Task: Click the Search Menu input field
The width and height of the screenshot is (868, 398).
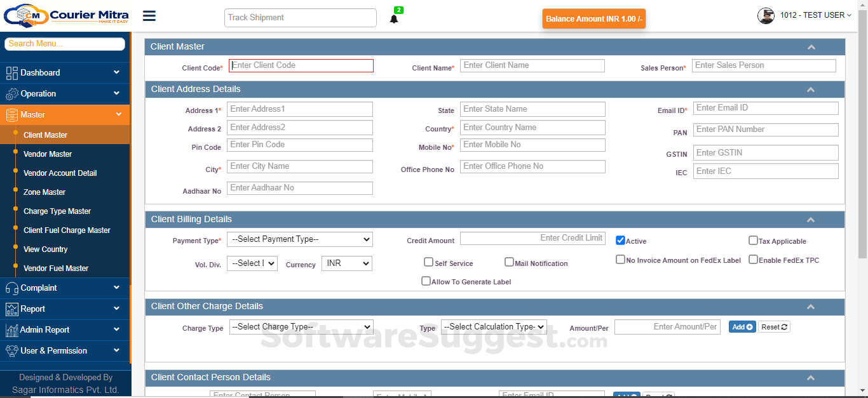Action: pos(64,44)
